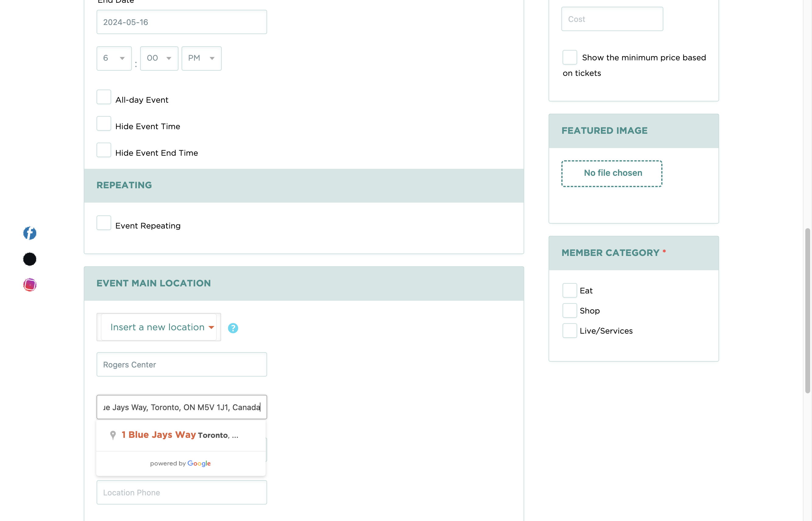This screenshot has width=812, height=521.
Task: Tick Show the minimum price based on tickets
Action: click(570, 57)
